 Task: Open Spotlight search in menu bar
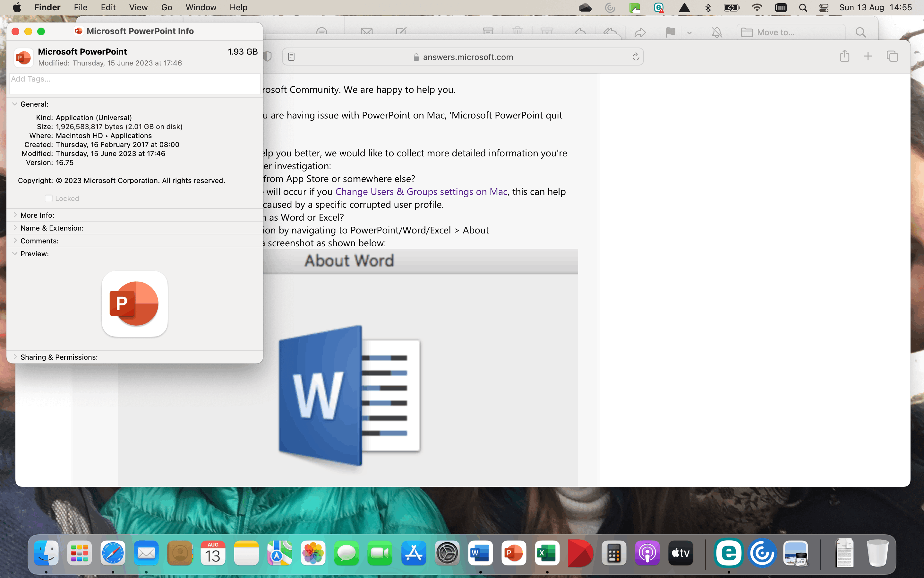[803, 8]
